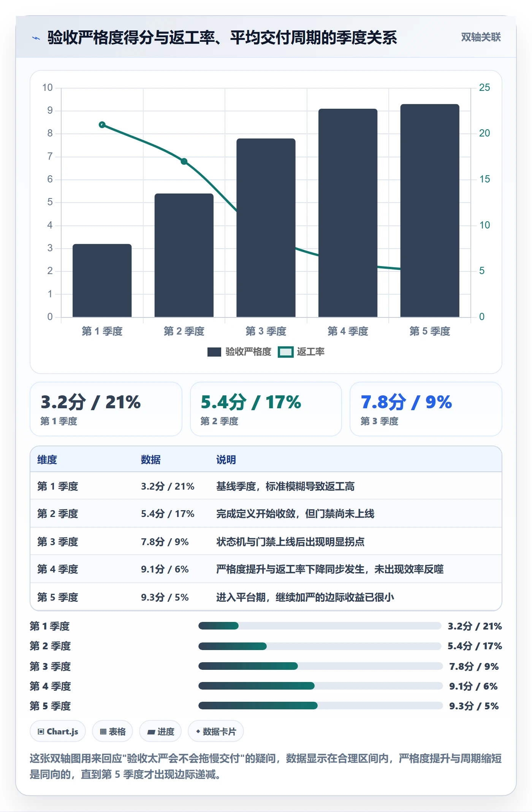532x812 pixels.
Task: Click the 第 3 季度 x-axis label
Action: pyautogui.click(x=266, y=331)
